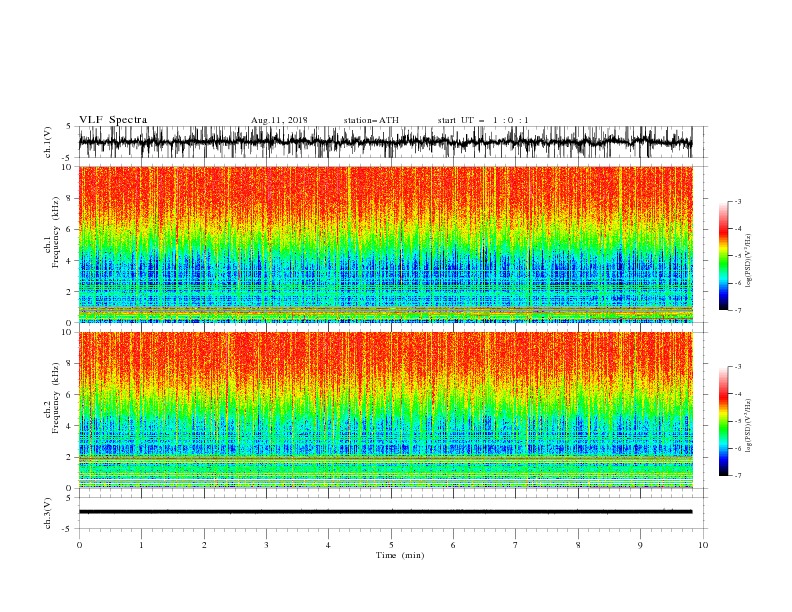Viewport: 792px width, 612px height.
Task: Click the ch.2 spectrogram panel
Action: [x=385, y=410]
